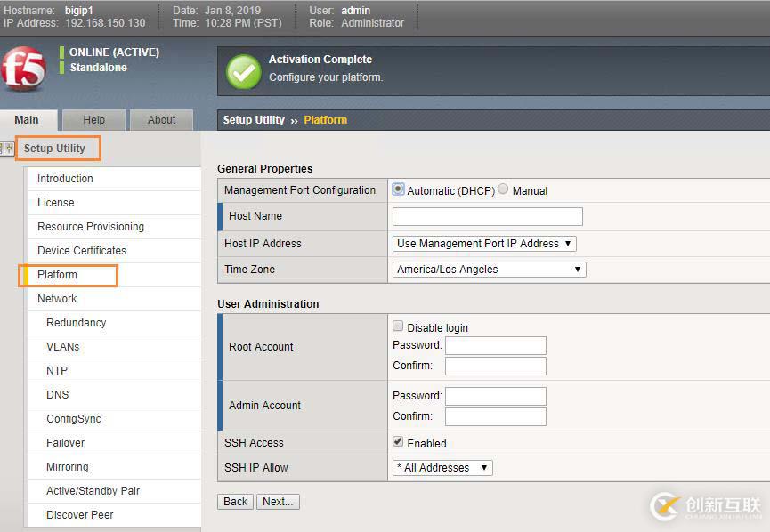The image size is (770, 532).
Task: Click the F5 logo icon
Action: pyautogui.click(x=22, y=69)
